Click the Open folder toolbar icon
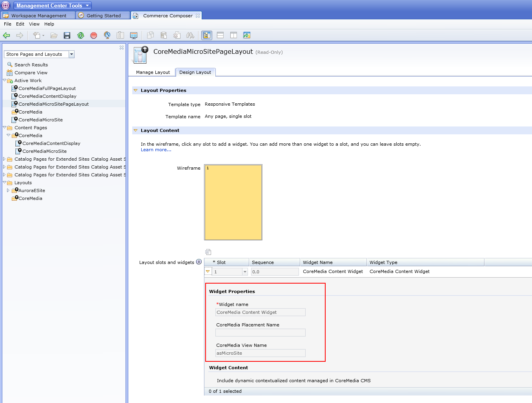 click(54, 35)
